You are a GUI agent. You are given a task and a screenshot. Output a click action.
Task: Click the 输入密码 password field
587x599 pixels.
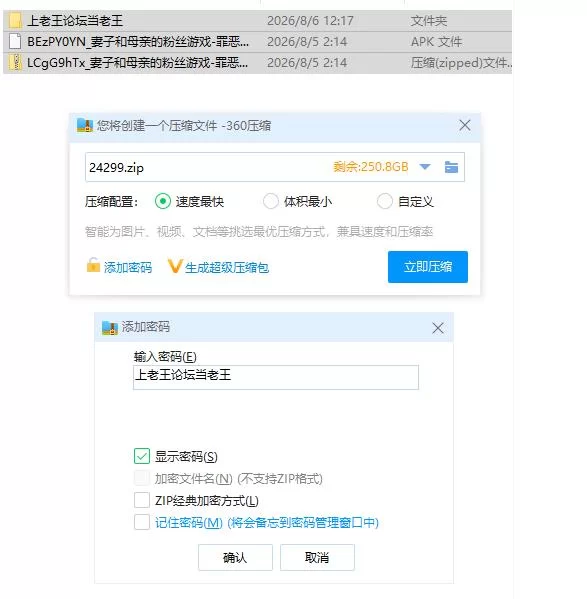[x=276, y=377]
